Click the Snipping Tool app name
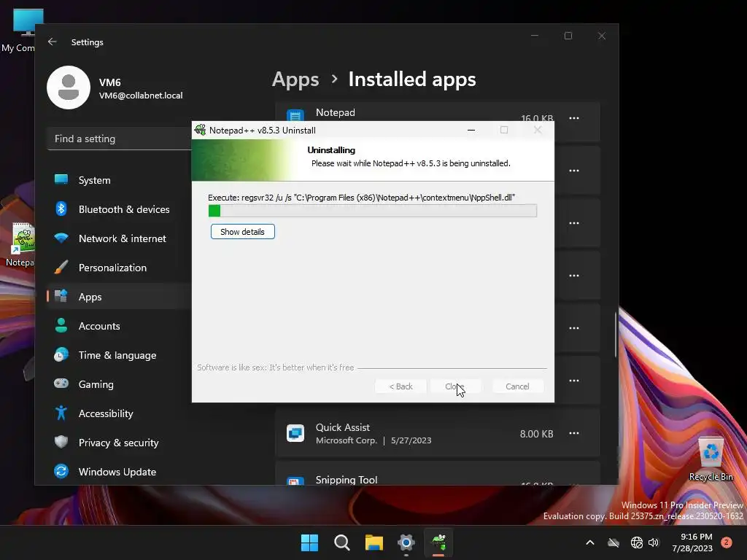Viewport: 747px width, 560px height. [347, 480]
